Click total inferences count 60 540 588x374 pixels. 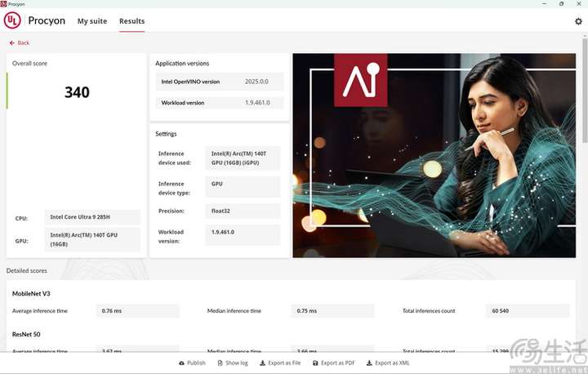pyautogui.click(x=528, y=311)
